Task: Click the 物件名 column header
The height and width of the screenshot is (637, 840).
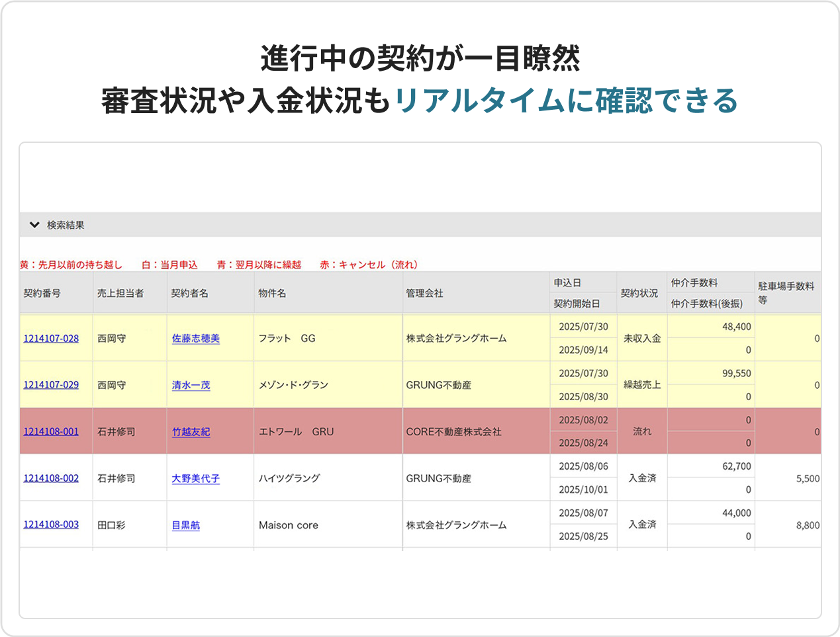Action: pyautogui.click(x=272, y=293)
